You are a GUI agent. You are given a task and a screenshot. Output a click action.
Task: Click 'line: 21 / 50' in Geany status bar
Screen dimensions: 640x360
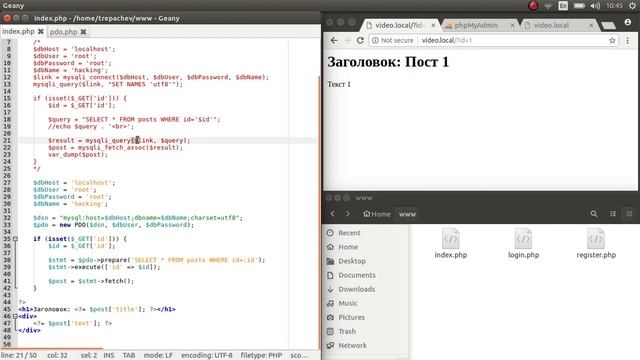(x=19, y=355)
